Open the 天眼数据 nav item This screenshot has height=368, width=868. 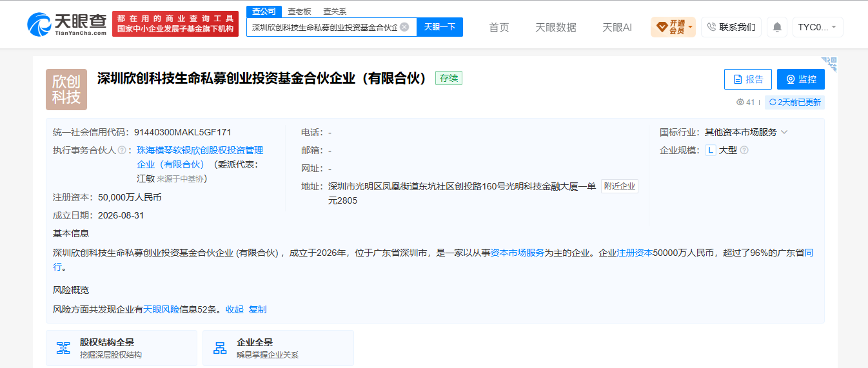(x=556, y=27)
